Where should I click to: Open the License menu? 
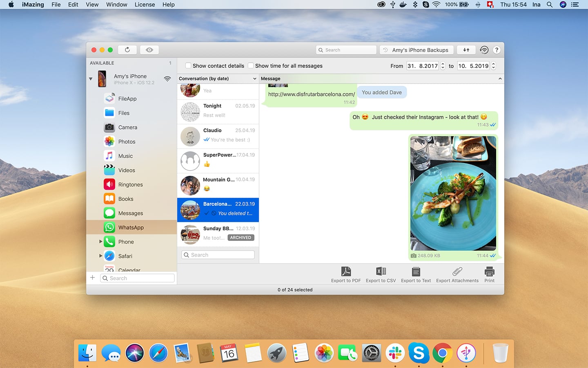145,4
